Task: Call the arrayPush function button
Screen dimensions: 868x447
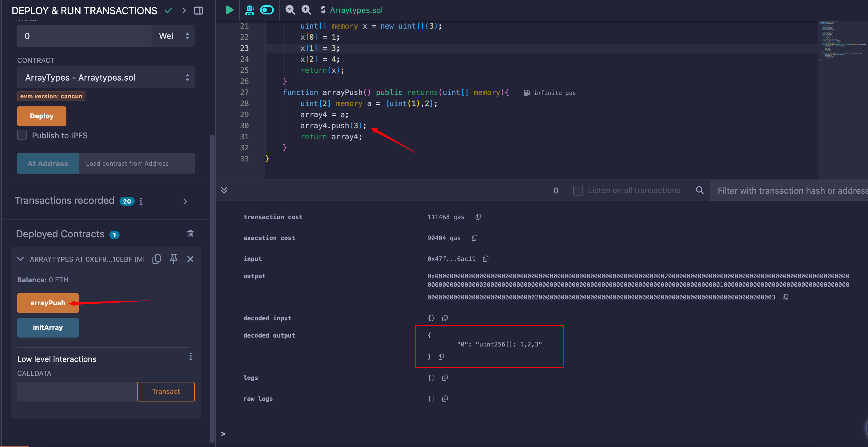Action: tap(48, 303)
